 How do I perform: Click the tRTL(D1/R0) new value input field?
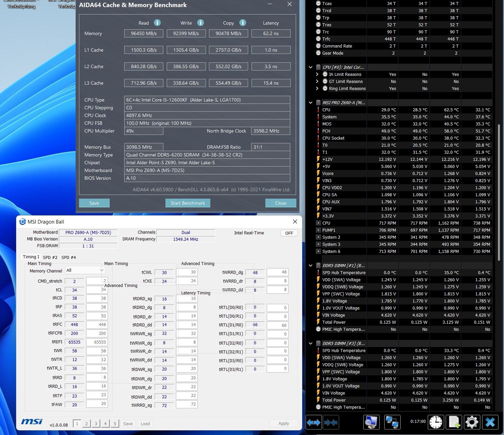277,325
